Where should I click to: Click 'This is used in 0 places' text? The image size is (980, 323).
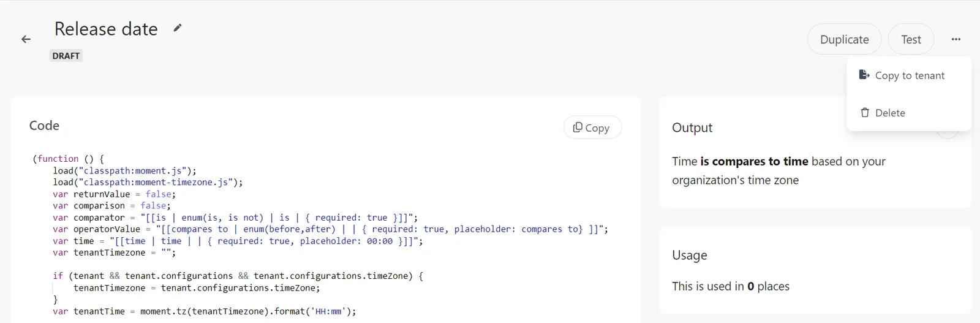pyautogui.click(x=731, y=286)
